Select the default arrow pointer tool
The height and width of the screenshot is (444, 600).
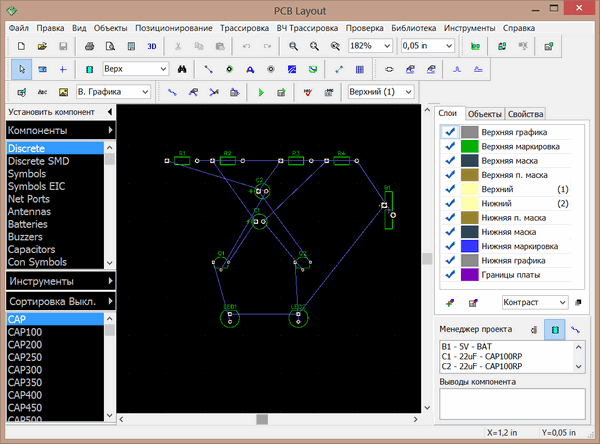pos(21,69)
